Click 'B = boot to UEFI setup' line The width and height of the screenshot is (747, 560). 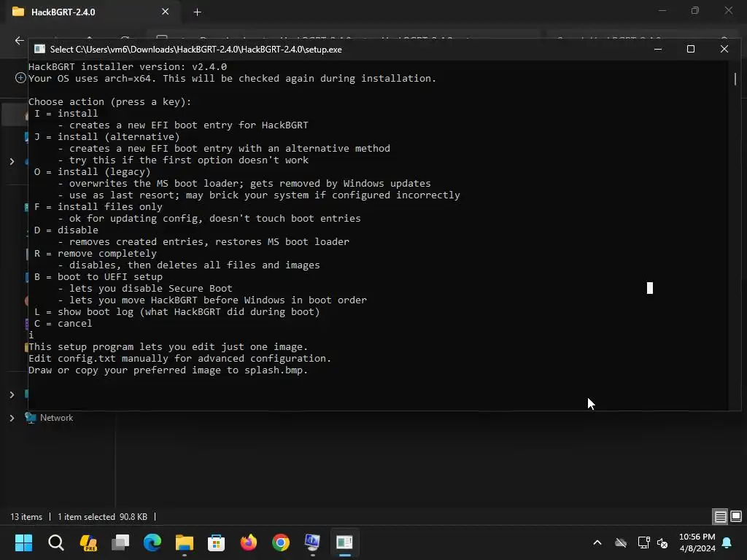pos(98,276)
